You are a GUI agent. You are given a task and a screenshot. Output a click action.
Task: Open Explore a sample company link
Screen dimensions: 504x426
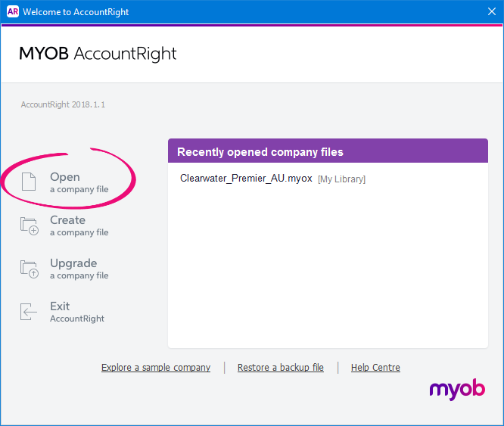pyautogui.click(x=156, y=368)
